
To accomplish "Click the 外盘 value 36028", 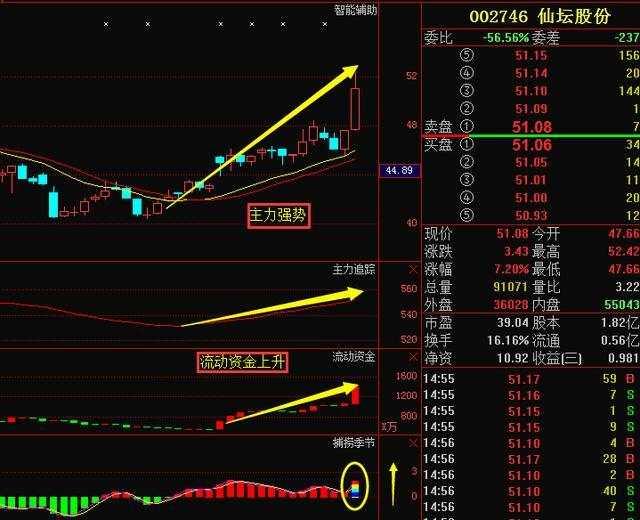I will pyautogui.click(x=511, y=304).
